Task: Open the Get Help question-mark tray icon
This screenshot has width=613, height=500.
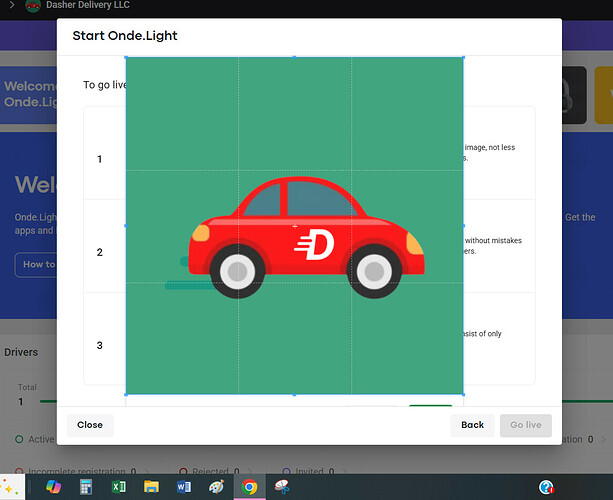Action: click(546, 487)
